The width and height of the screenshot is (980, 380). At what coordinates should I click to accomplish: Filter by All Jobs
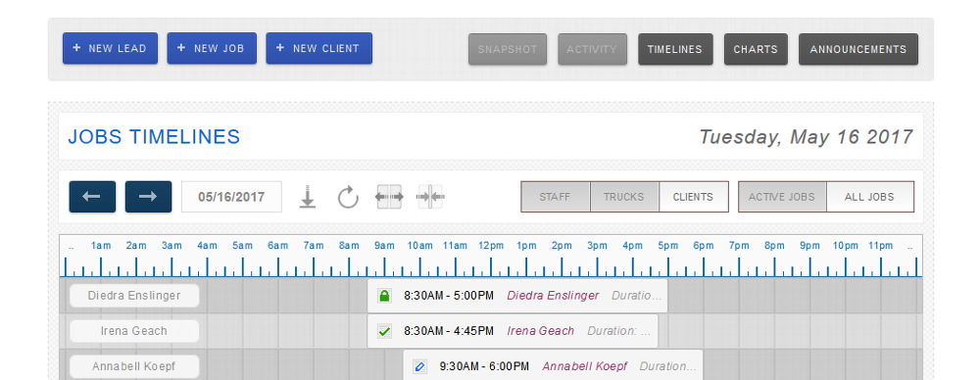870,197
